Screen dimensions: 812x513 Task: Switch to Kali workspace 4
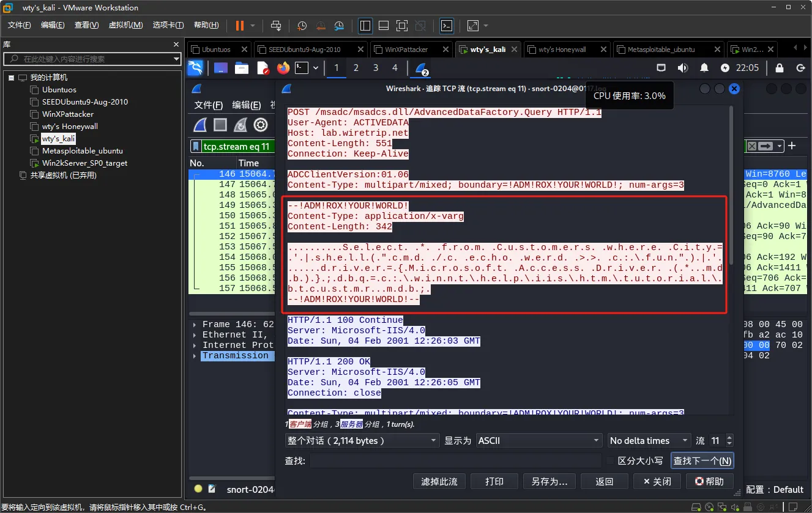[x=395, y=68]
